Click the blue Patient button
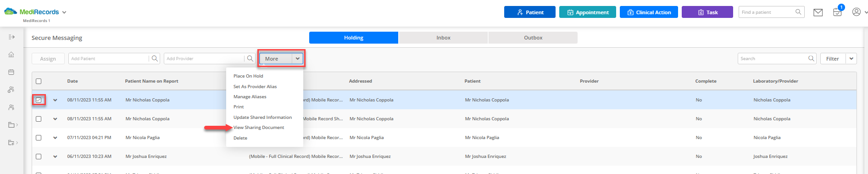 [x=530, y=12]
